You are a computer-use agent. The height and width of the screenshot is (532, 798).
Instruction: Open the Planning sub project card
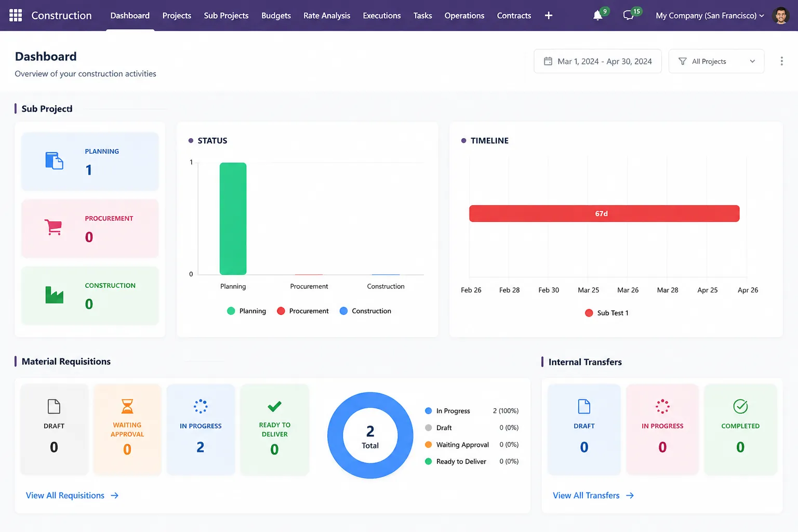pos(90,161)
